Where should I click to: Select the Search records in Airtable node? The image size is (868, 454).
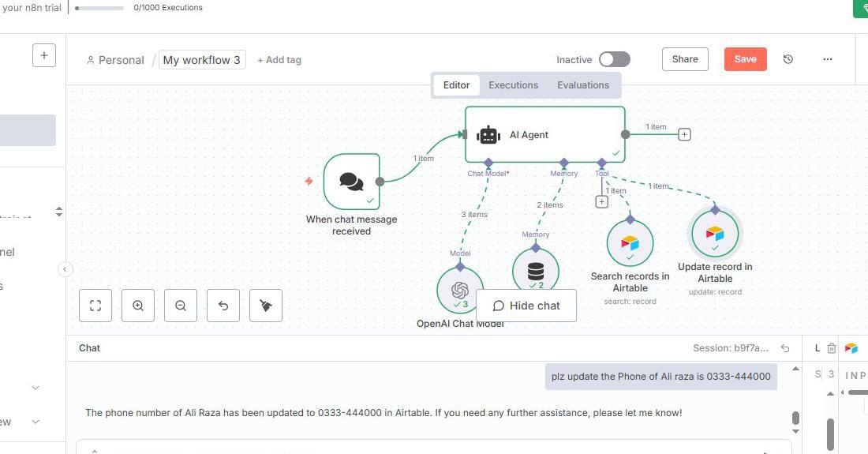[x=630, y=242]
